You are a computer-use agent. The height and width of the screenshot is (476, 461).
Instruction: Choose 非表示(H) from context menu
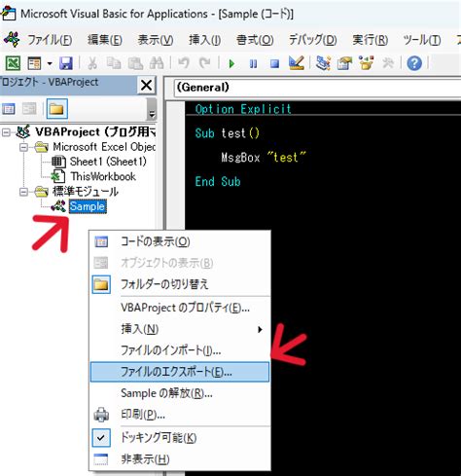click(180, 459)
